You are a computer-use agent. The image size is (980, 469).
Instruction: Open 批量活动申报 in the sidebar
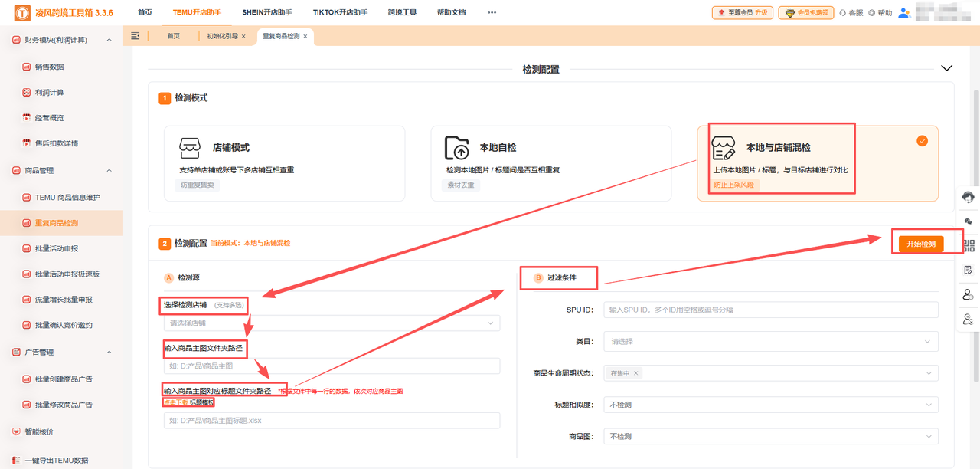[x=56, y=248]
